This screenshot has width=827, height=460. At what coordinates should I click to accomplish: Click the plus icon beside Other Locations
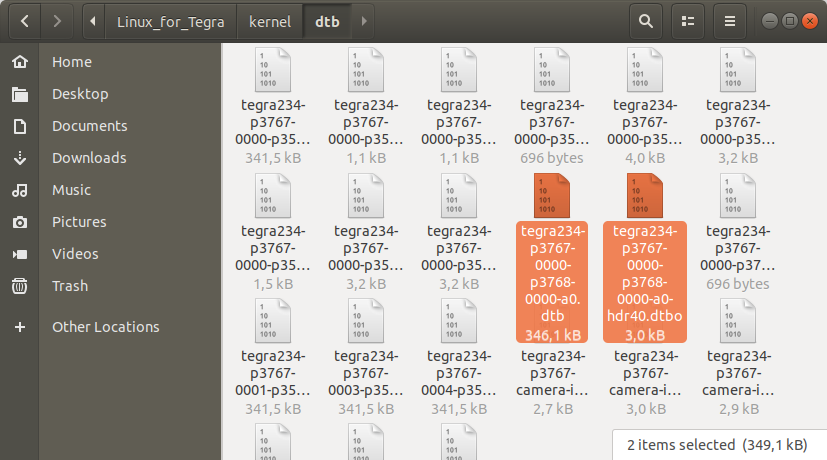(x=20, y=327)
